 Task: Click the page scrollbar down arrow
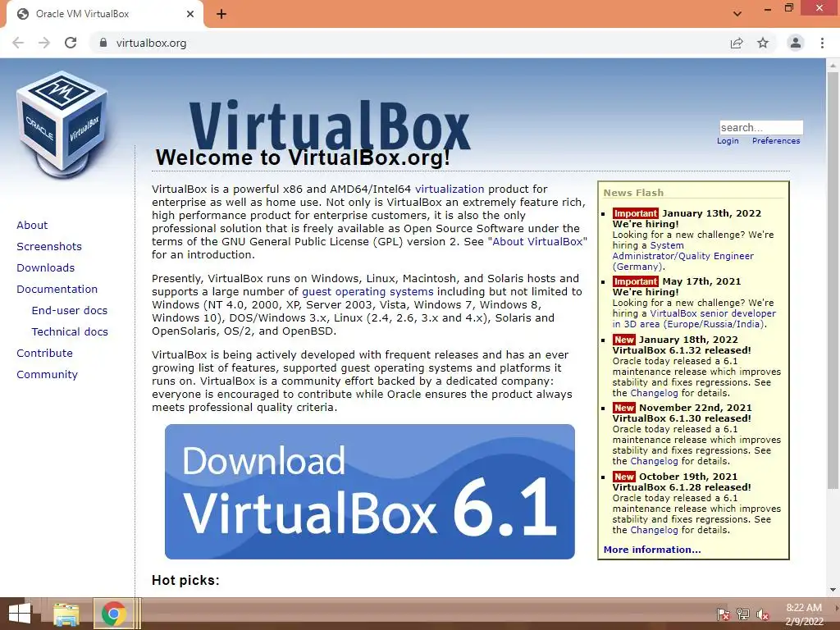click(x=833, y=590)
